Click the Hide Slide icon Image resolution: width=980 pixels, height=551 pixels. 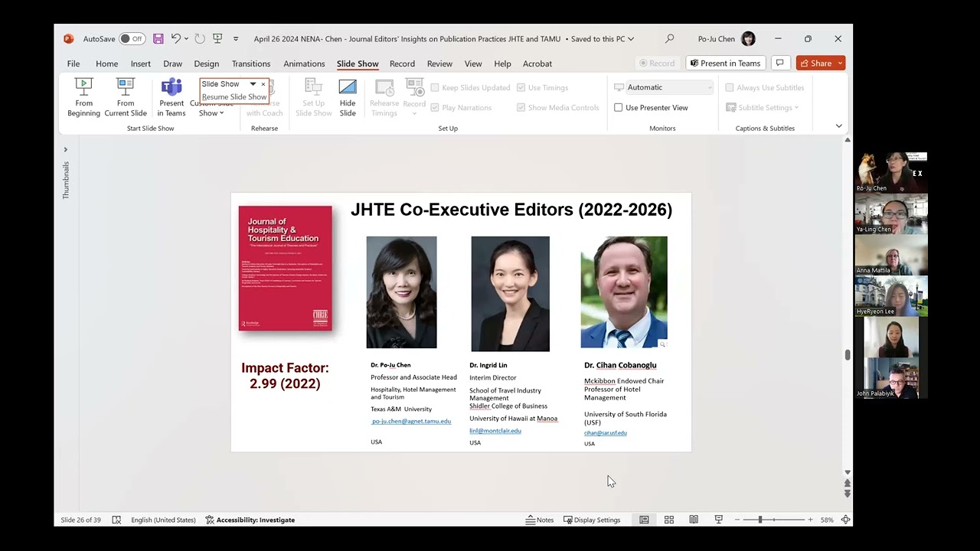[x=348, y=97]
